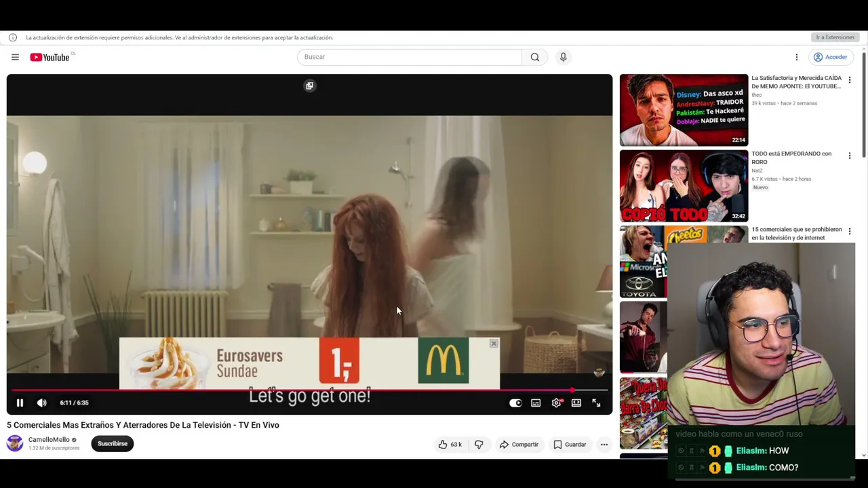The height and width of the screenshot is (488, 868).
Task: Click the extension update info icon
Action: point(13,37)
